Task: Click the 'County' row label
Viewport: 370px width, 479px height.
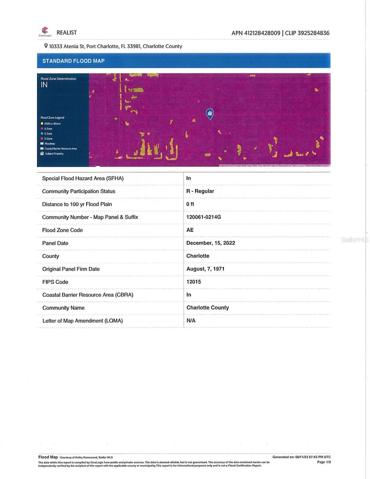Action: (50, 256)
